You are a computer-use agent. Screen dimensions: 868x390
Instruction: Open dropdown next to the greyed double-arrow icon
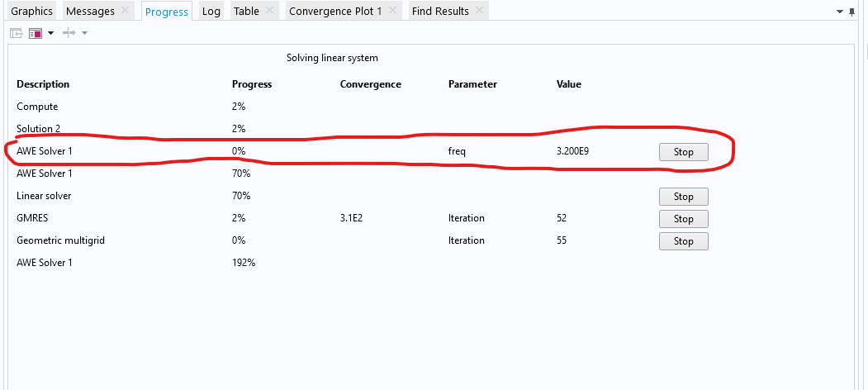(84, 33)
